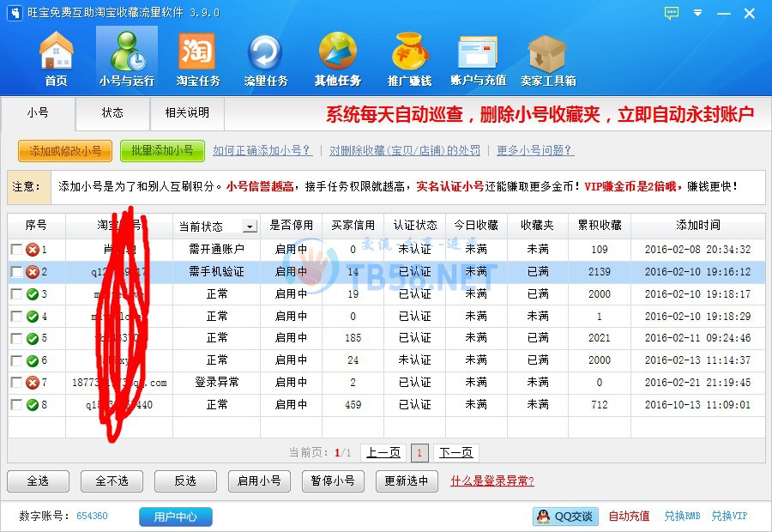Click the QQ交谈 chat button
The height and width of the screenshot is (532, 772).
(565, 516)
